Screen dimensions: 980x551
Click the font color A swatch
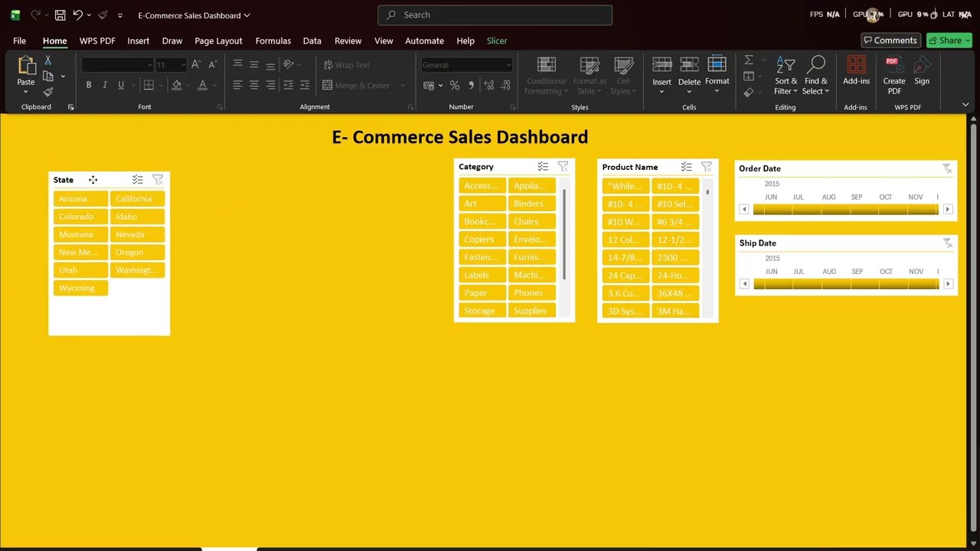pos(202,85)
